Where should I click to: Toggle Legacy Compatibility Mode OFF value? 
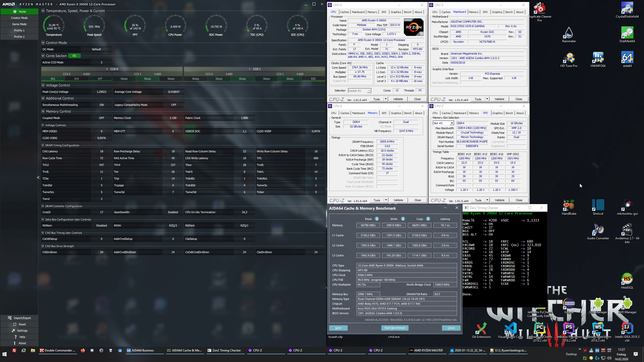(174, 105)
